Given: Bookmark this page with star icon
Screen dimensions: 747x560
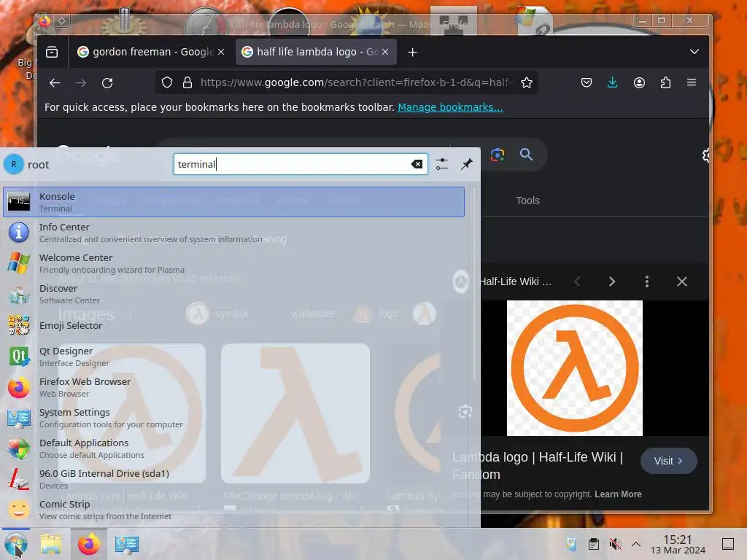Looking at the screenshot, I should point(527,82).
